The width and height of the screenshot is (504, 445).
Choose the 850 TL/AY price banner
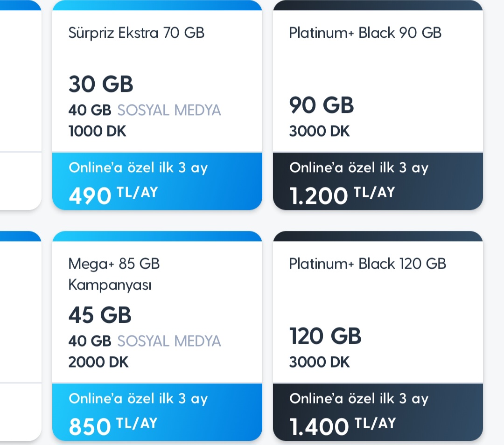click(x=157, y=412)
